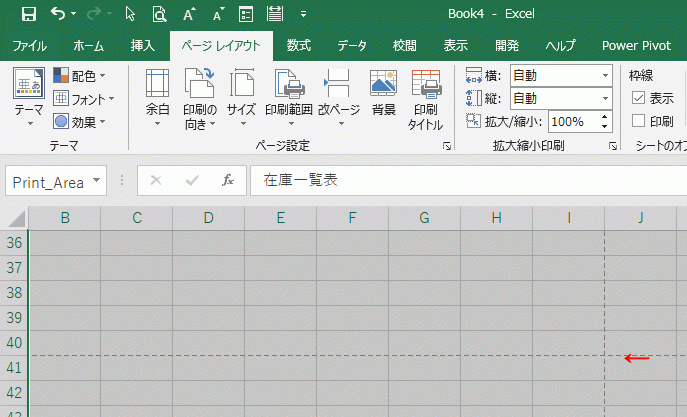Click the 印刷の向き orientation button

click(x=200, y=99)
